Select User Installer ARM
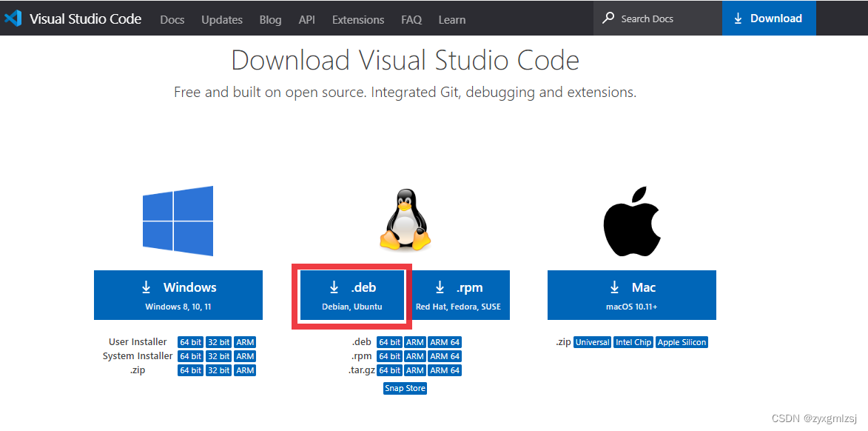 (x=245, y=342)
